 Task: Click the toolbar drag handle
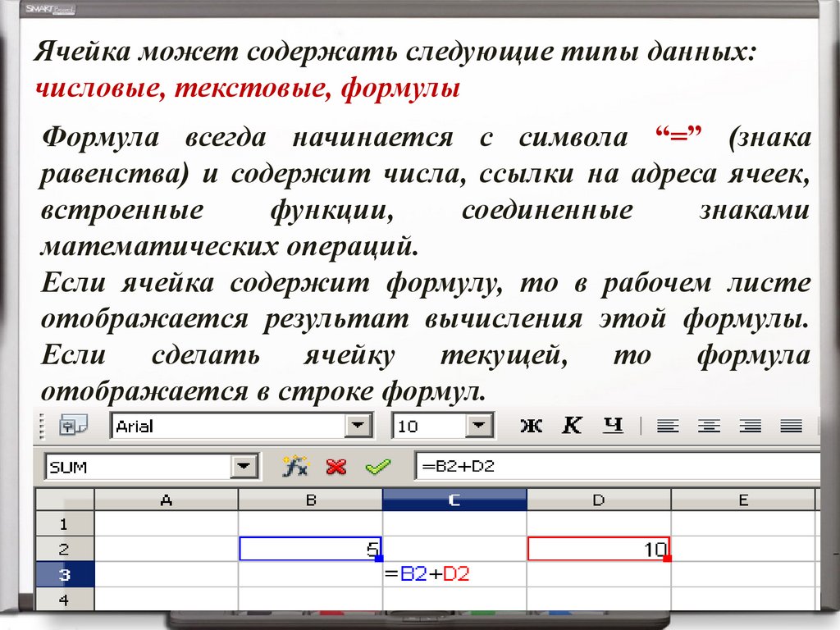coord(43,426)
